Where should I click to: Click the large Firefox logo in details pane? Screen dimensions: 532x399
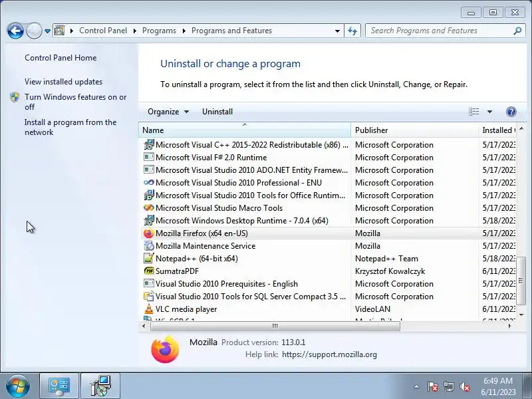(x=165, y=349)
